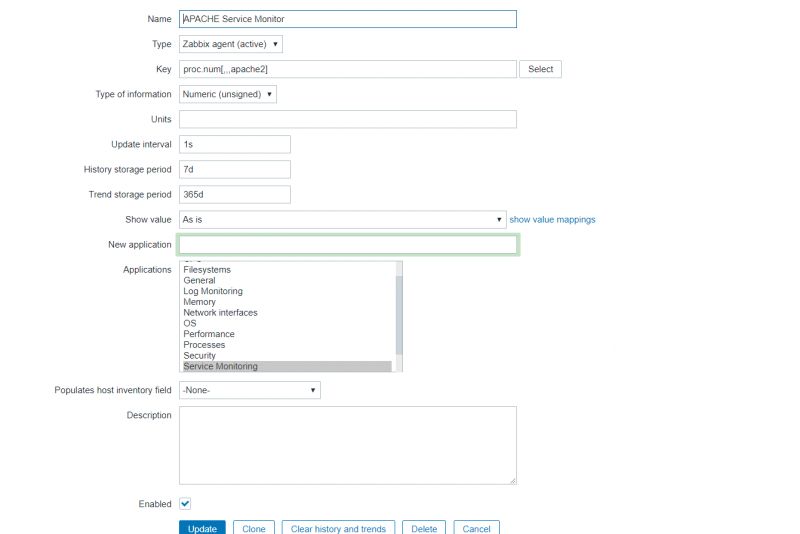This screenshot has width=800, height=534.
Task: Choose Log Monitoring application
Action: (x=213, y=291)
